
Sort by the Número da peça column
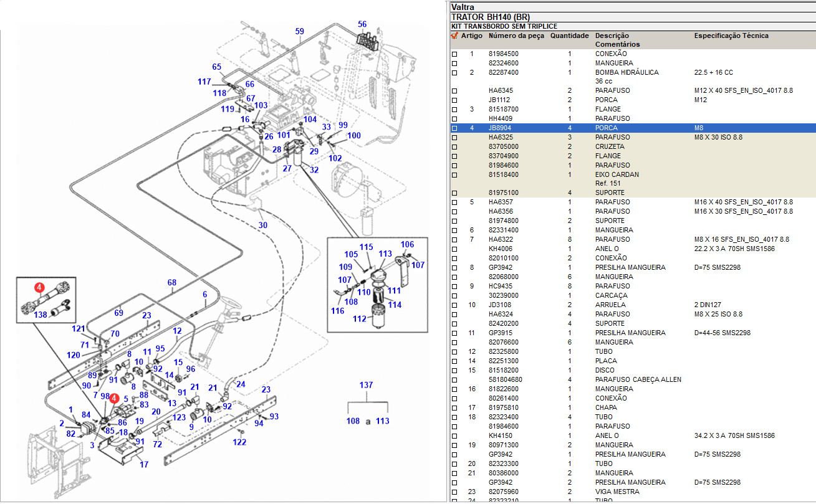click(516, 36)
